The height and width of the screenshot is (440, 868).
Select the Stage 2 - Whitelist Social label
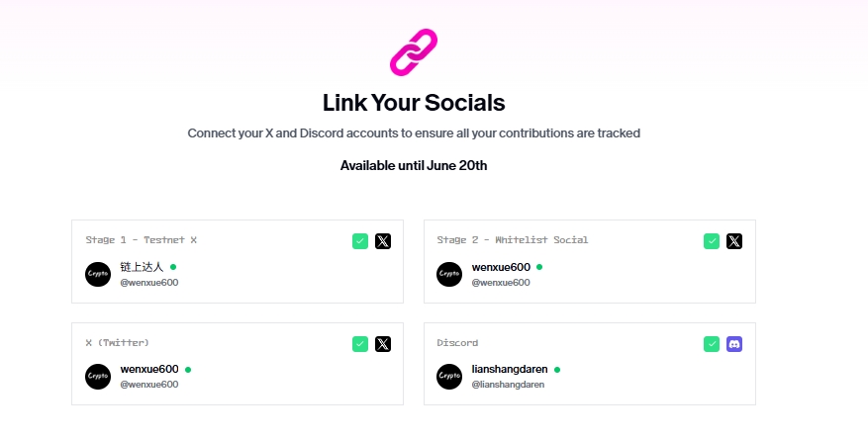coord(512,240)
